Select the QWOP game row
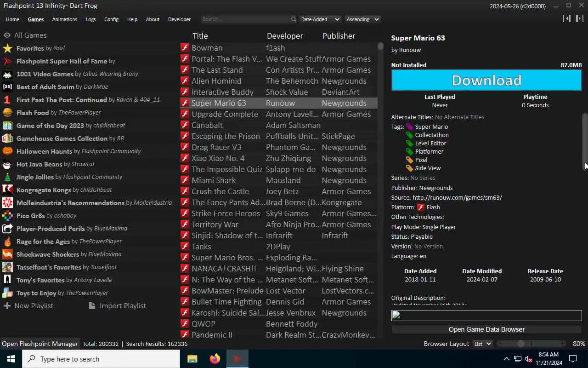 (x=278, y=324)
